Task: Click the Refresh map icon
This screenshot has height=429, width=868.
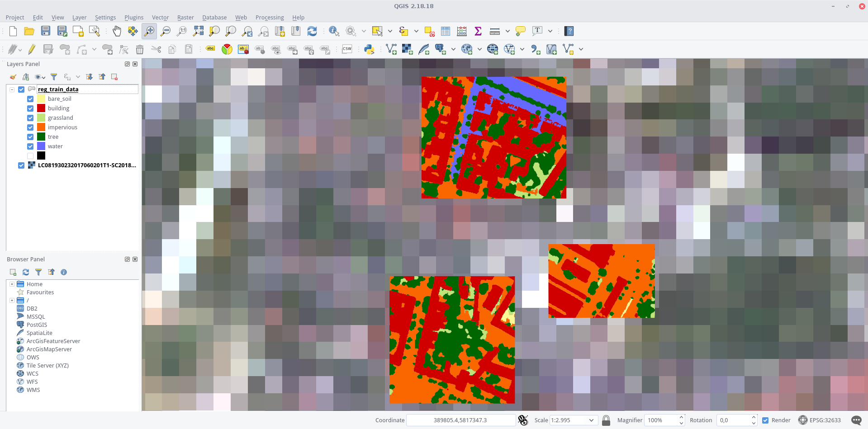Action: [x=312, y=31]
